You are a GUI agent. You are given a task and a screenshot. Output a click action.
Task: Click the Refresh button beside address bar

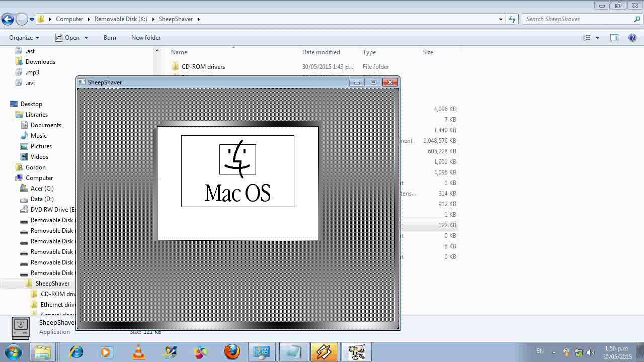click(512, 19)
